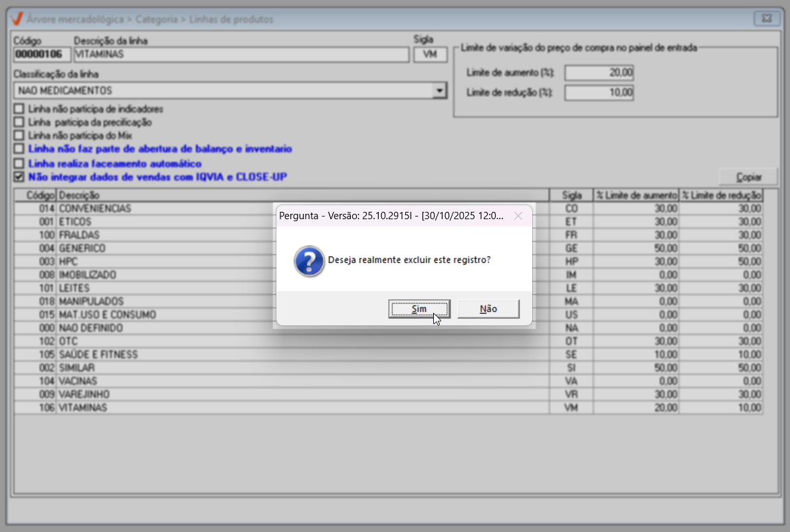Viewport: 790px width, 532px height.
Task: Toggle 'Linha realiza faceamento automático' checkbox
Action: [19, 164]
